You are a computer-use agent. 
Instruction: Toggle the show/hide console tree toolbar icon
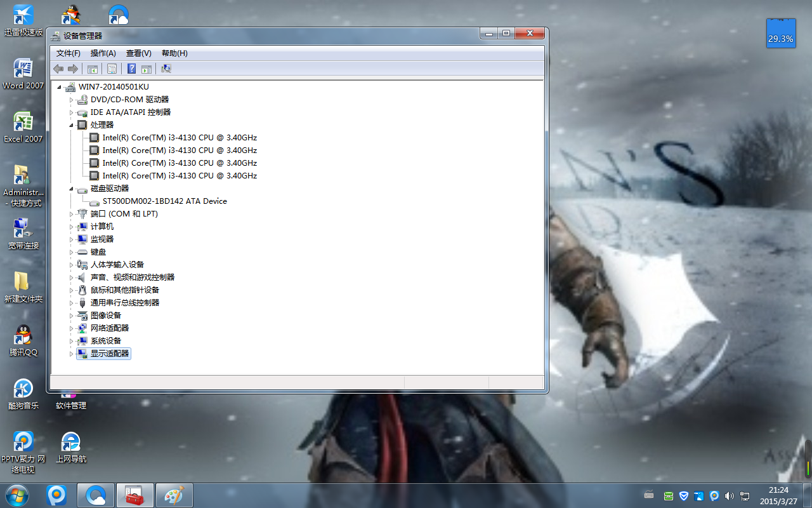[93, 69]
